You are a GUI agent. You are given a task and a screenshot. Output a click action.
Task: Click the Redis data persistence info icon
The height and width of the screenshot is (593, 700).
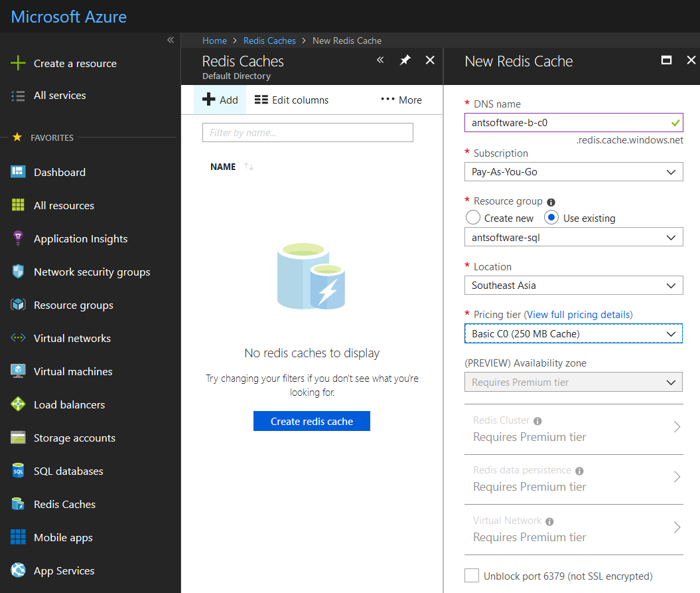pyautogui.click(x=579, y=471)
